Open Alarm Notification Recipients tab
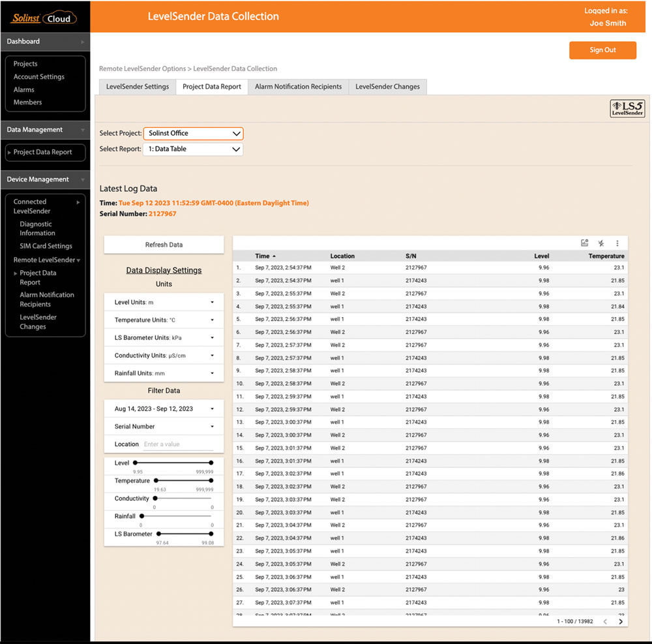Viewport: 652px width, 644px height. pyautogui.click(x=298, y=87)
